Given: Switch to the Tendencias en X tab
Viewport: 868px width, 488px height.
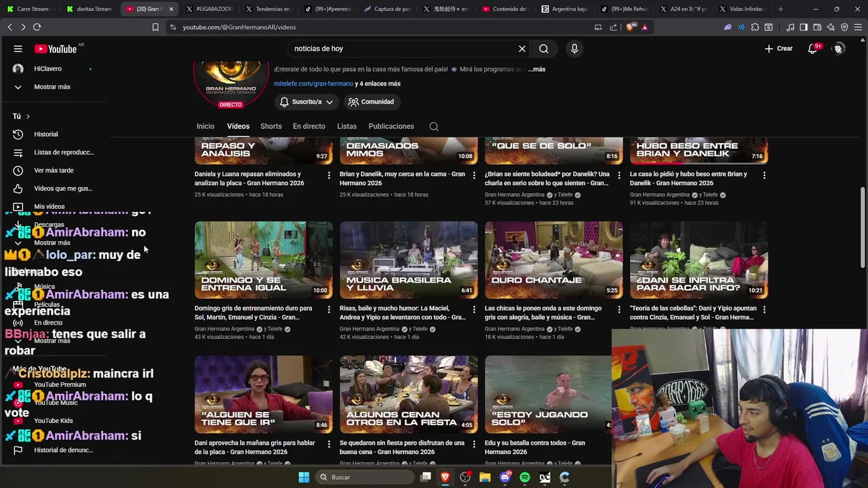Looking at the screenshot, I should (x=269, y=9).
